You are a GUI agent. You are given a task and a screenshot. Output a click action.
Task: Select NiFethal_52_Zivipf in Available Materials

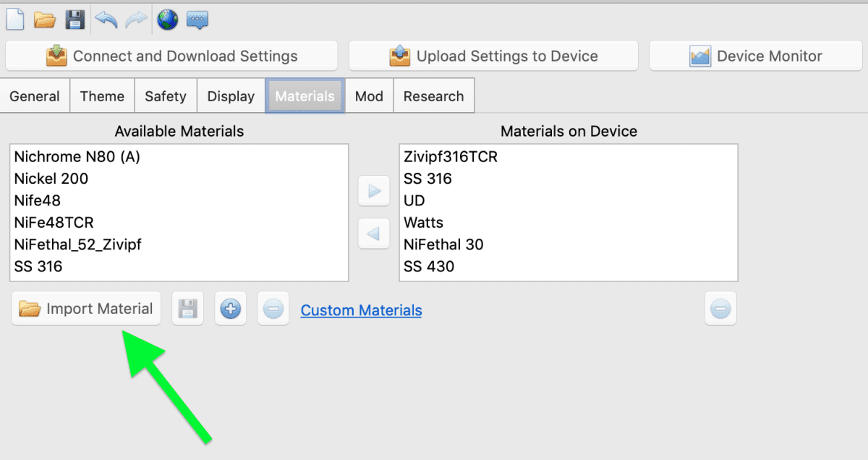point(179,244)
